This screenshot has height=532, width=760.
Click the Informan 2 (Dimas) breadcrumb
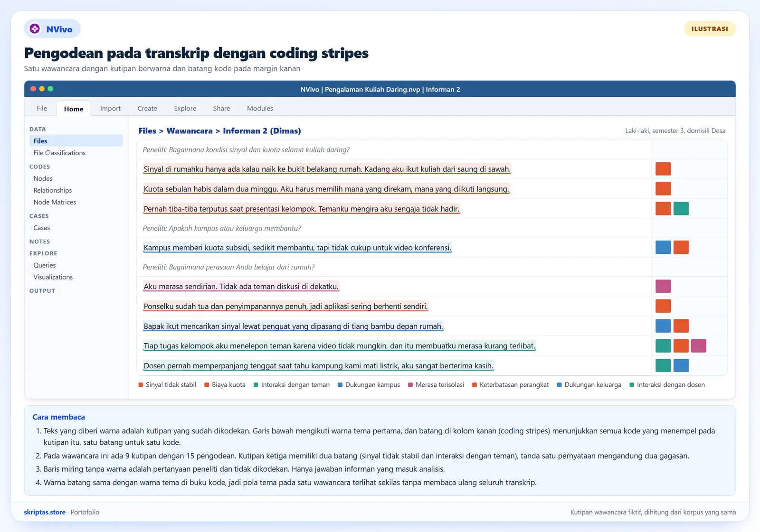pos(262,131)
